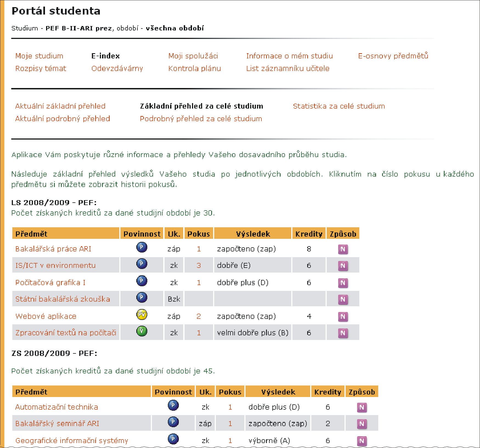Click result 'dobře (E)'
The height and width of the screenshot is (448, 480).
[x=234, y=265]
